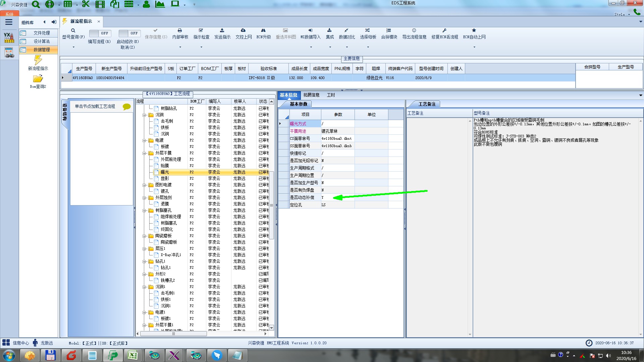Click the ECN升级 toolbar icon
The height and width of the screenshot is (362, 644).
click(263, 31)
